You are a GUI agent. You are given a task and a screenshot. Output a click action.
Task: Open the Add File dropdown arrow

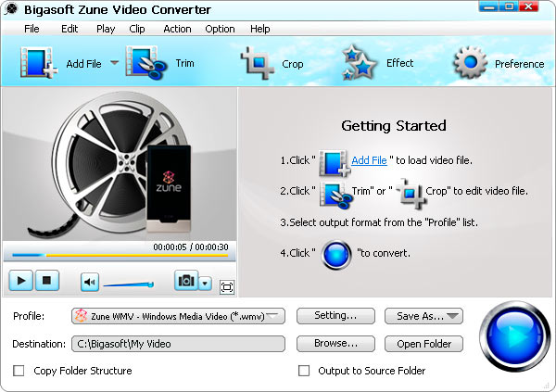click(x=114, y=63)
